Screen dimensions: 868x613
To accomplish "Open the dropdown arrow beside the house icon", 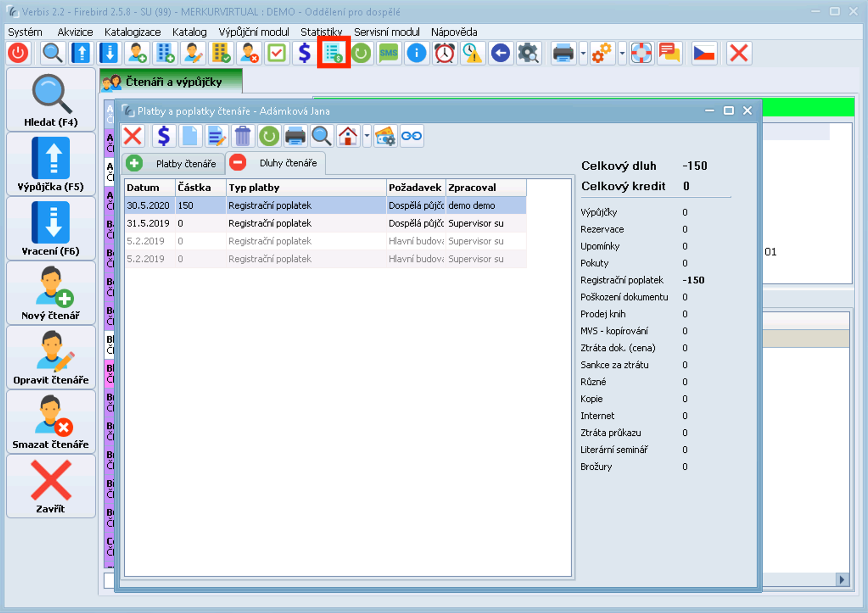I will tap(367, 136).
